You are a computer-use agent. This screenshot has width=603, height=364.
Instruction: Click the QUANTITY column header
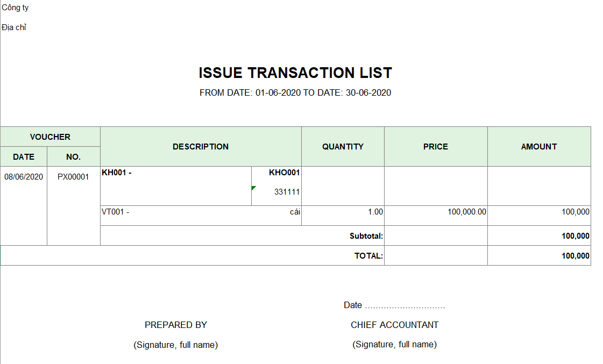tap(343, 147)
